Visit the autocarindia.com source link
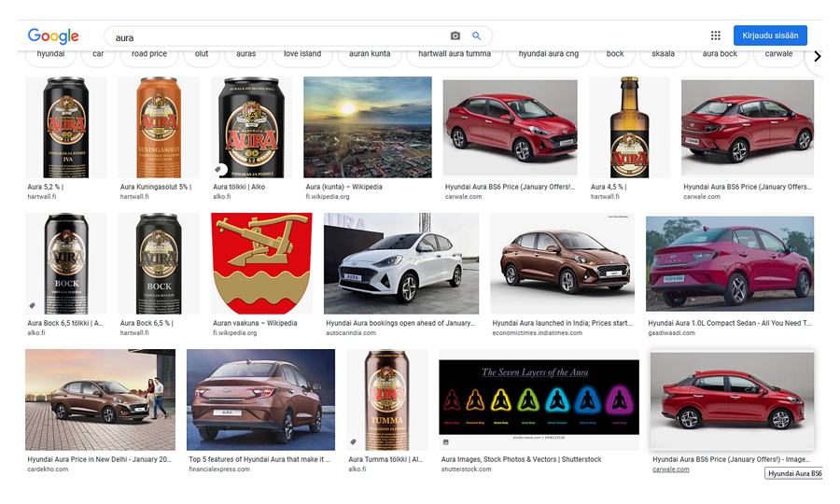Viewport: 840px width, 504px height. tap(351, 332)
